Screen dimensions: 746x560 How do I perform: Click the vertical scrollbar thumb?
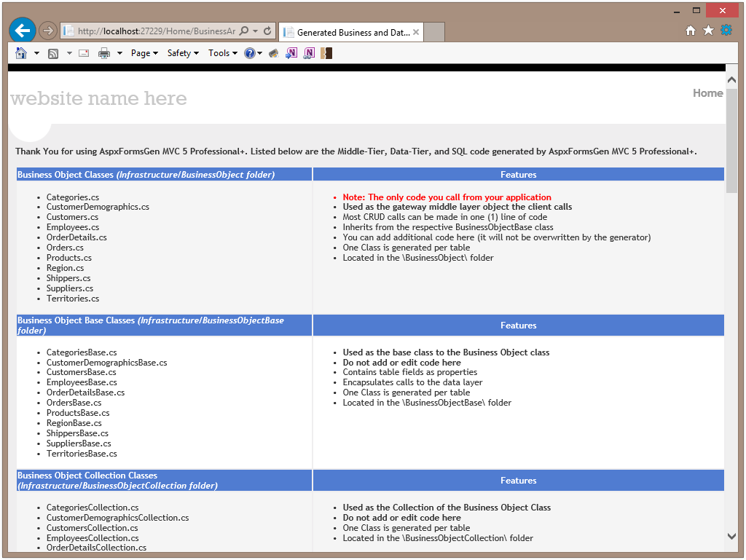731,141
